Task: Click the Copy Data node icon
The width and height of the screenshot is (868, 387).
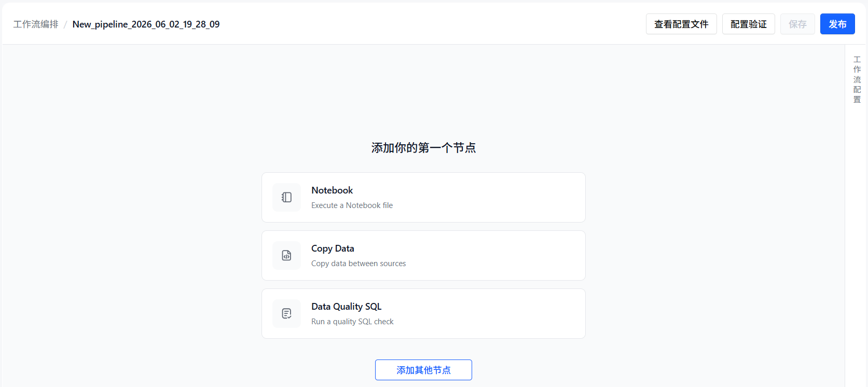Action: (x=286, y=255)
